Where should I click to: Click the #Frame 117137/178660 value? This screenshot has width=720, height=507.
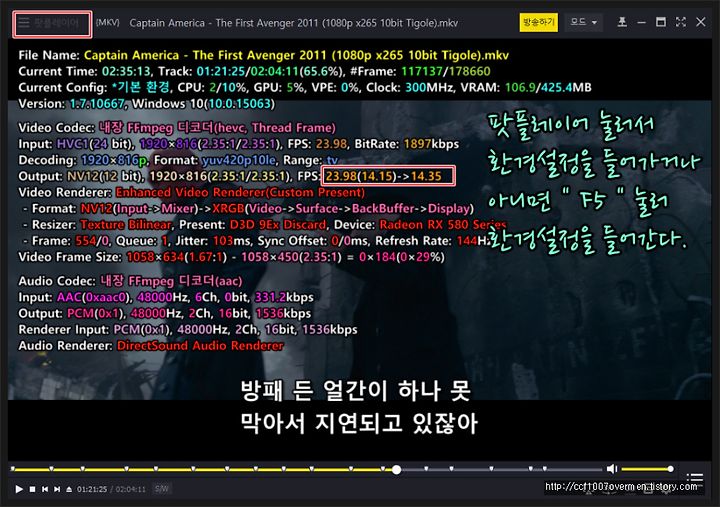(x=445, y=72)
